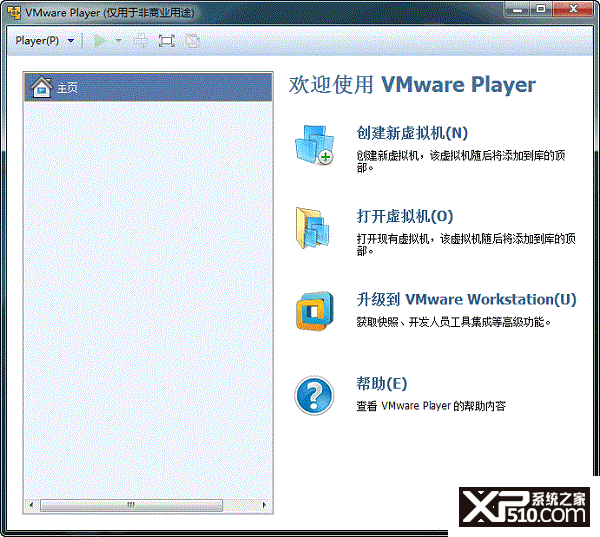Open the 创建新虚拟机(N) link

click(x=412, y=133)
